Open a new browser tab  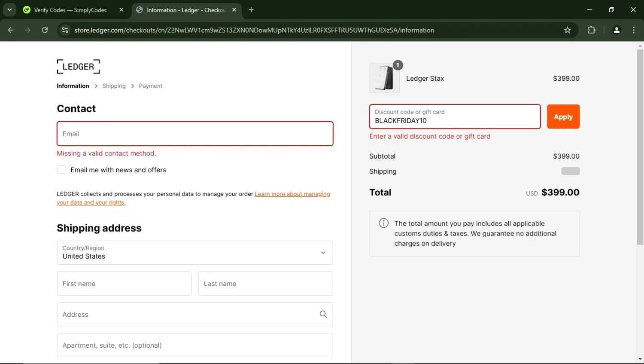(x=251, y=10)
